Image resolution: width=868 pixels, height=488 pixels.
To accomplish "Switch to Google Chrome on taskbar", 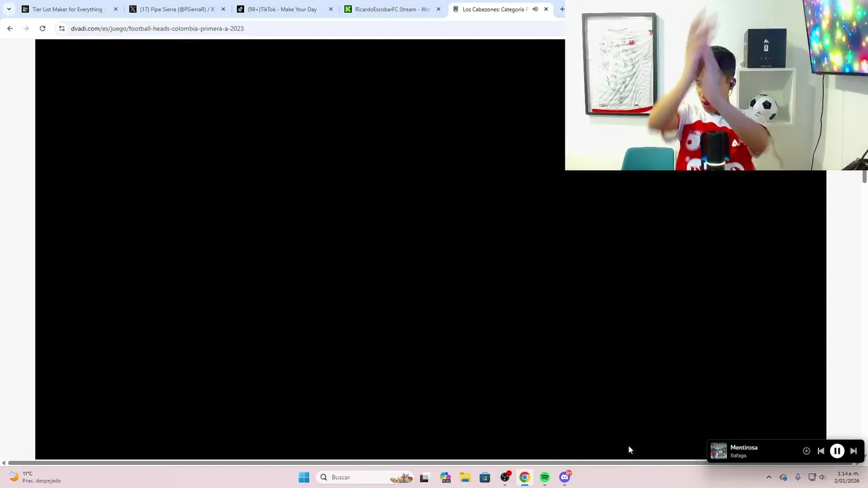I will coord(525,477).
